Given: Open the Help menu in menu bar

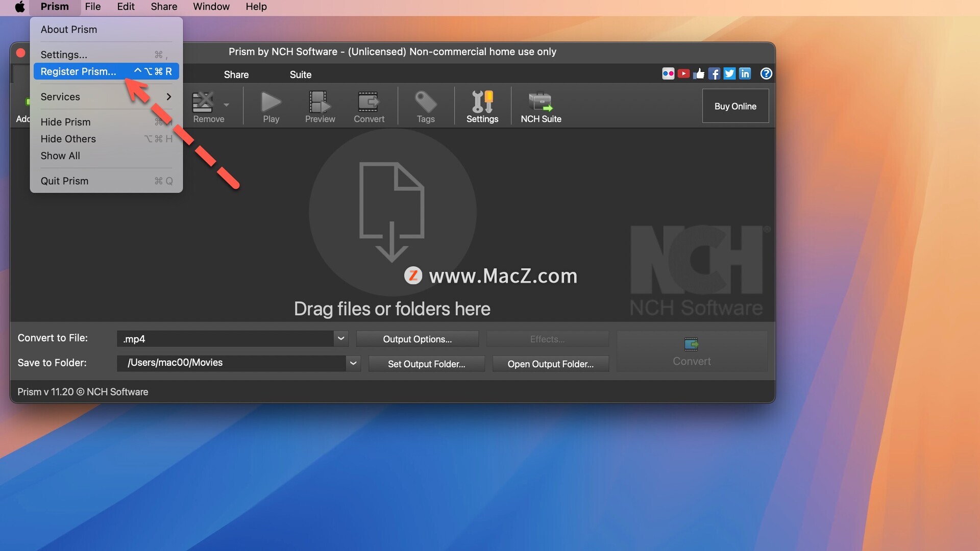Looking at the screenshot, I should click(x=256, y=7).
